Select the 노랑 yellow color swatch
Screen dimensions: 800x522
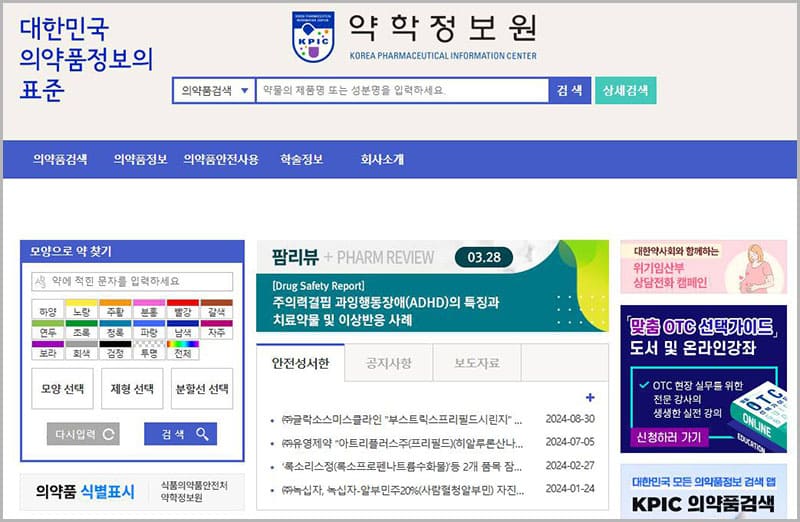point(82,310)
